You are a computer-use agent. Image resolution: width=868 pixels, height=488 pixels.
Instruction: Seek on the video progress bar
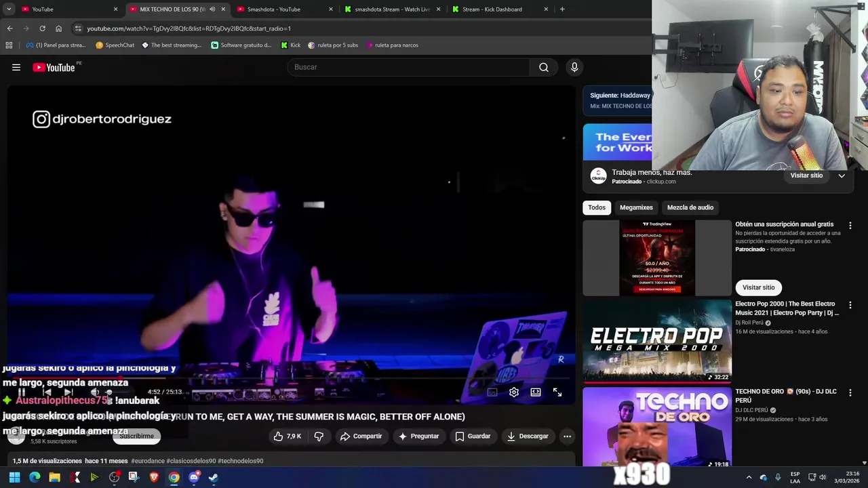pos(291,379)
